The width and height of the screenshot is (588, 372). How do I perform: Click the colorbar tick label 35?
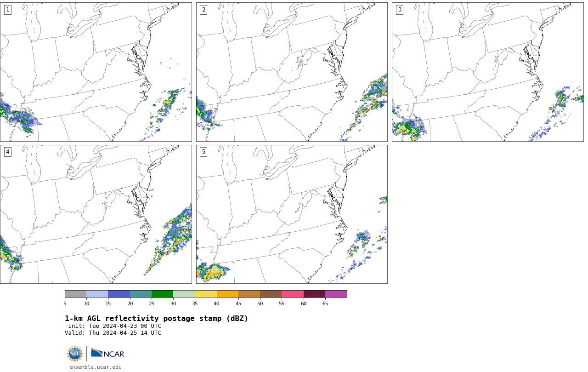pos(195,303)
